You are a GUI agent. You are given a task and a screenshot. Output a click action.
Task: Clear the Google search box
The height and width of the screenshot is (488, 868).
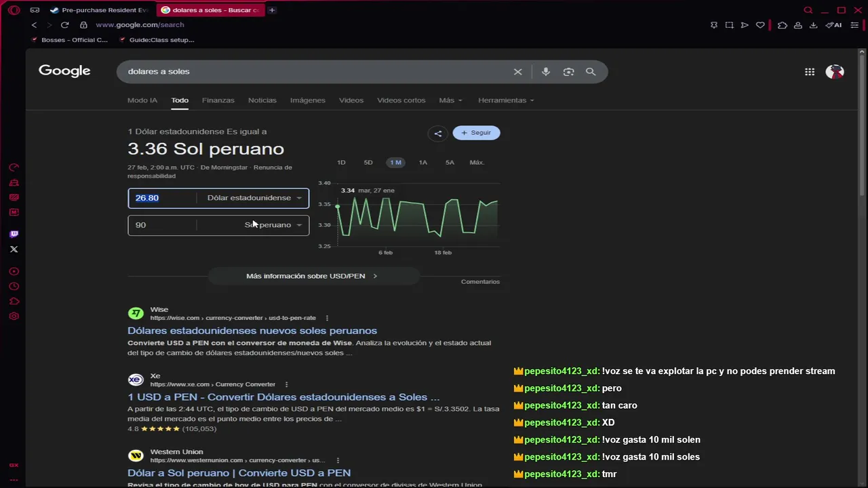click(x=517, y=72)
